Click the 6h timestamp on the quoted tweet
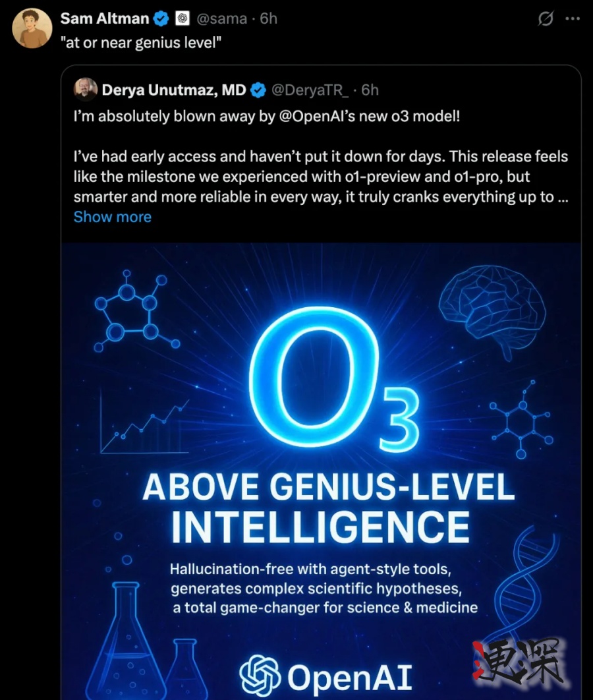Screen dimensions: 593x700 [x=369, y=90]
